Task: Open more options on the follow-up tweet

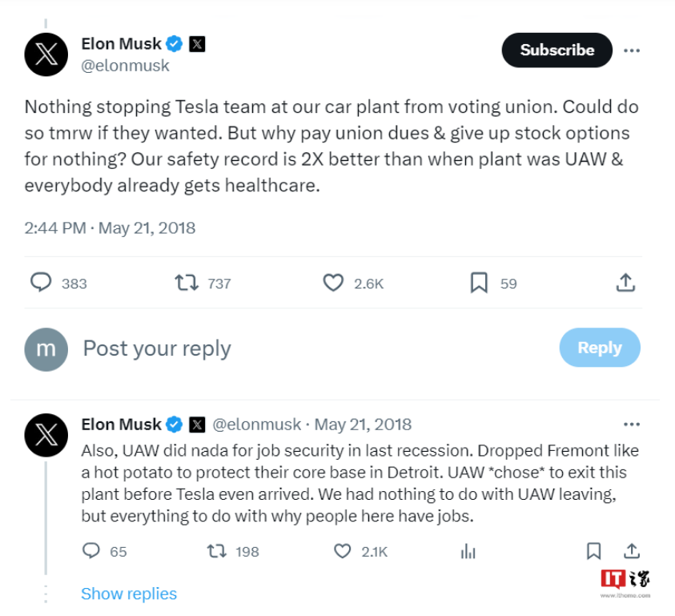Action: point(632,425)
